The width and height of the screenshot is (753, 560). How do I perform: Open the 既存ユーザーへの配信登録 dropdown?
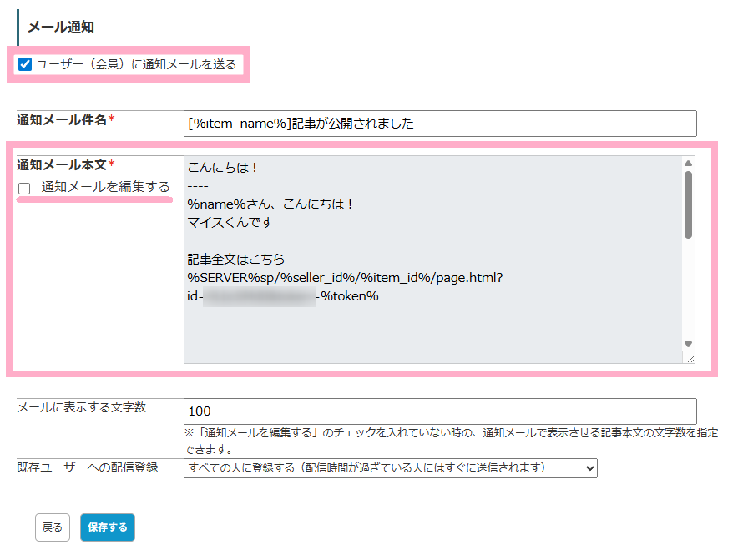tap(390, 468)
